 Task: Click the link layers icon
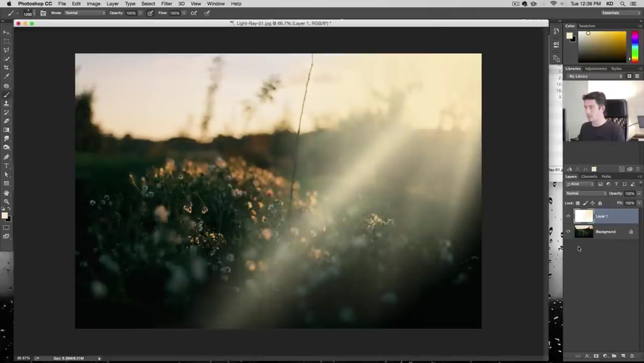tap(578, 356)
